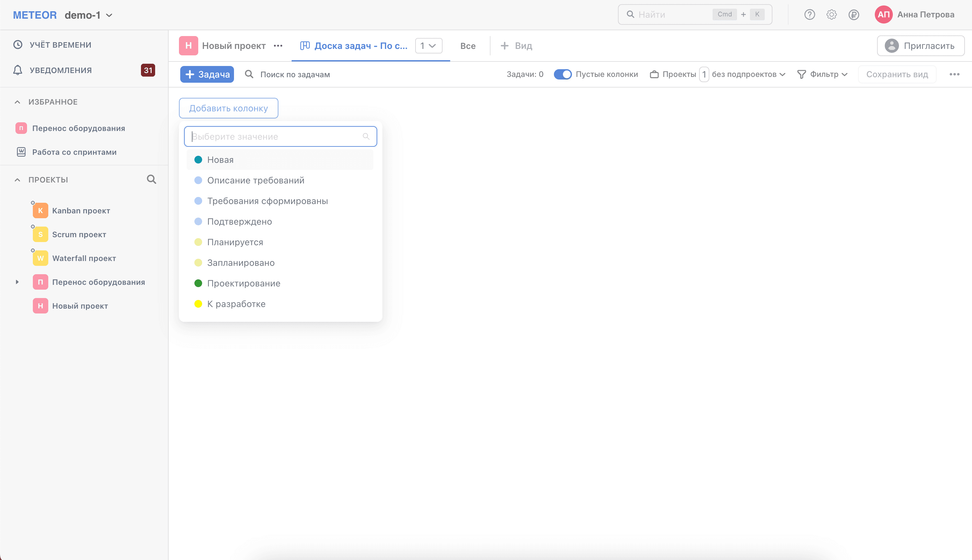Open Работа со спринтами favorite

[74, 152]
